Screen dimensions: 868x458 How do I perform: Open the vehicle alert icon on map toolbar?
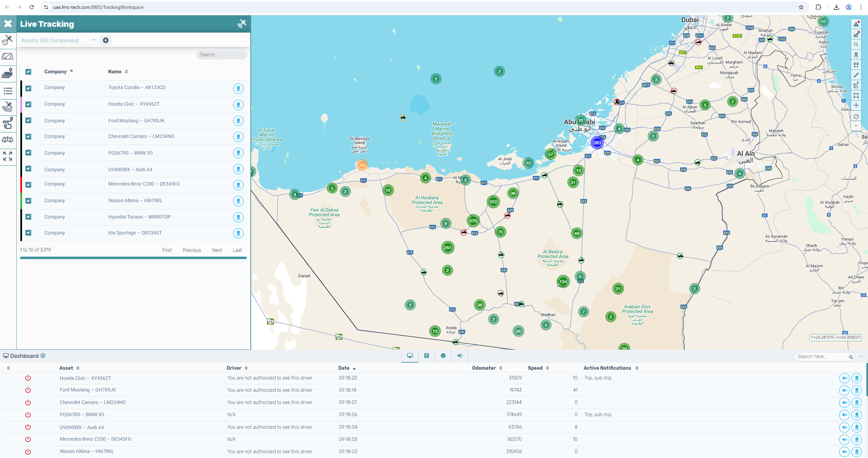[x=856, y=34]
